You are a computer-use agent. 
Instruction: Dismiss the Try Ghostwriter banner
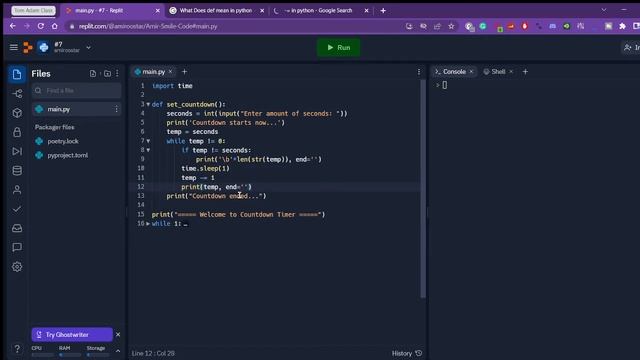pyautogui.click(x=118, y=335)
